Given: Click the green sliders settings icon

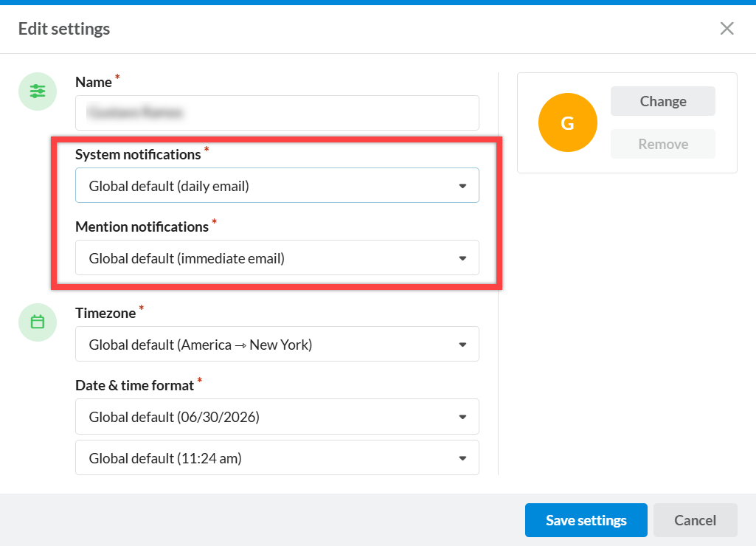Looking at the screenshot, I should pyautogui.click(x=38, y=91).
